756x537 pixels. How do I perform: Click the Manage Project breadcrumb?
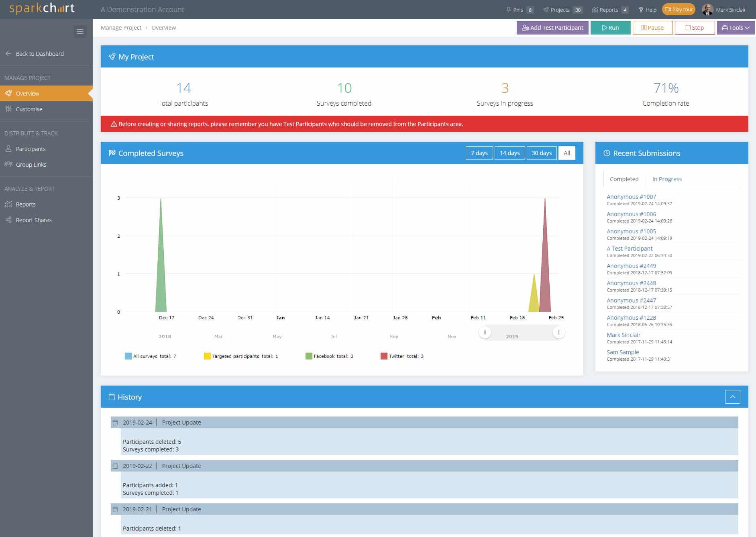pos(121,27)
